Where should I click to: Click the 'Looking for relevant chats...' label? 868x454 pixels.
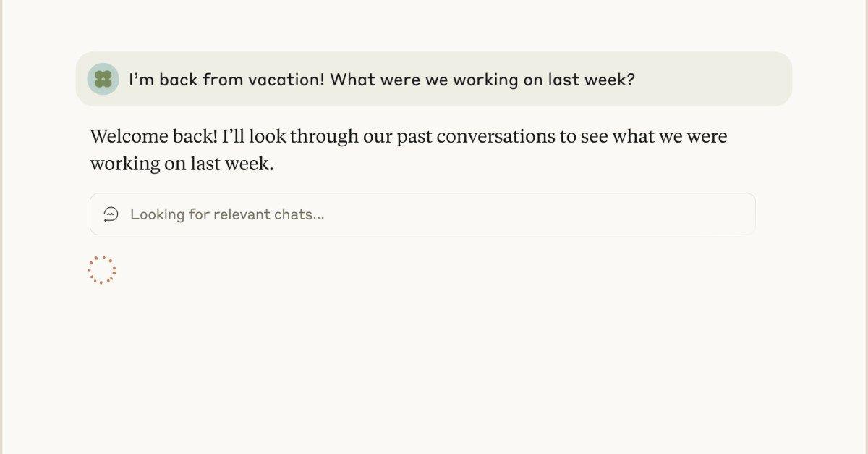tap(227, 214)
